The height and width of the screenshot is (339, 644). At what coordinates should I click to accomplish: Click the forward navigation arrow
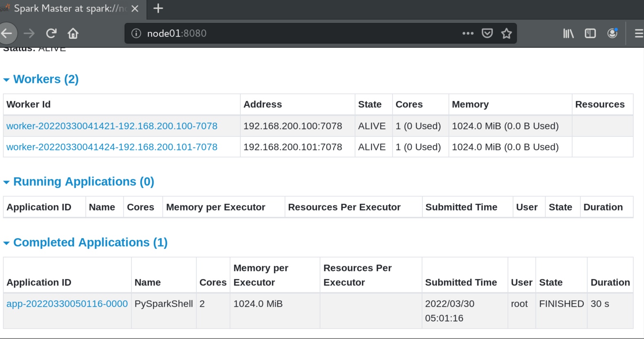click(29, 33)
